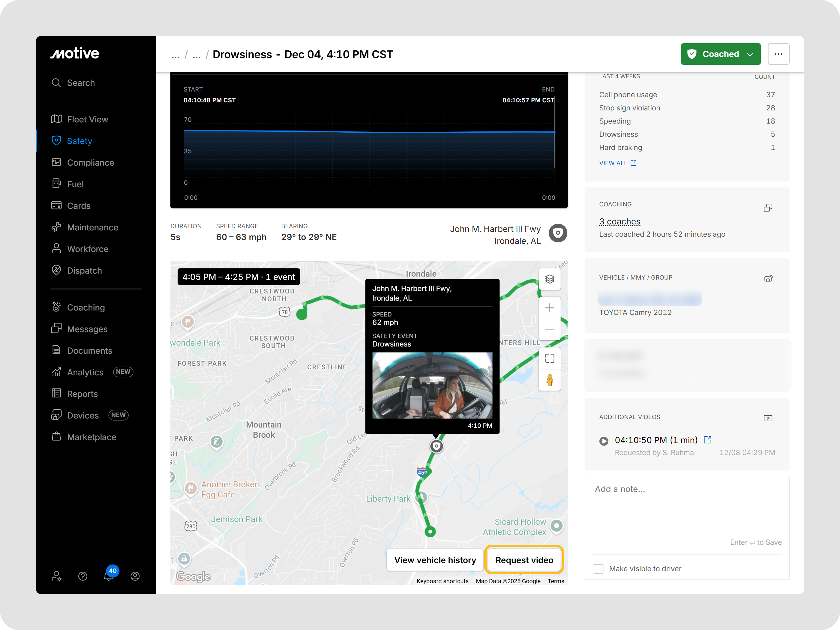
Task: Enter fullscreen map view
Action: (x=550, y=358)
